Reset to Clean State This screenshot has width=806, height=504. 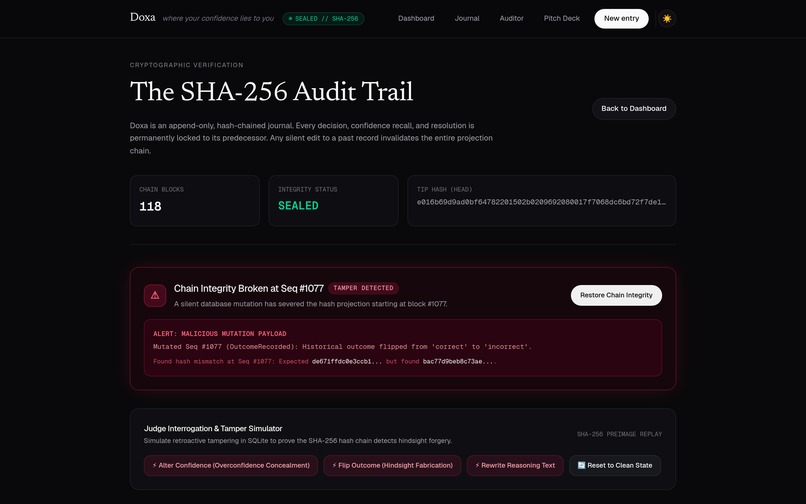tap(615, 465)
